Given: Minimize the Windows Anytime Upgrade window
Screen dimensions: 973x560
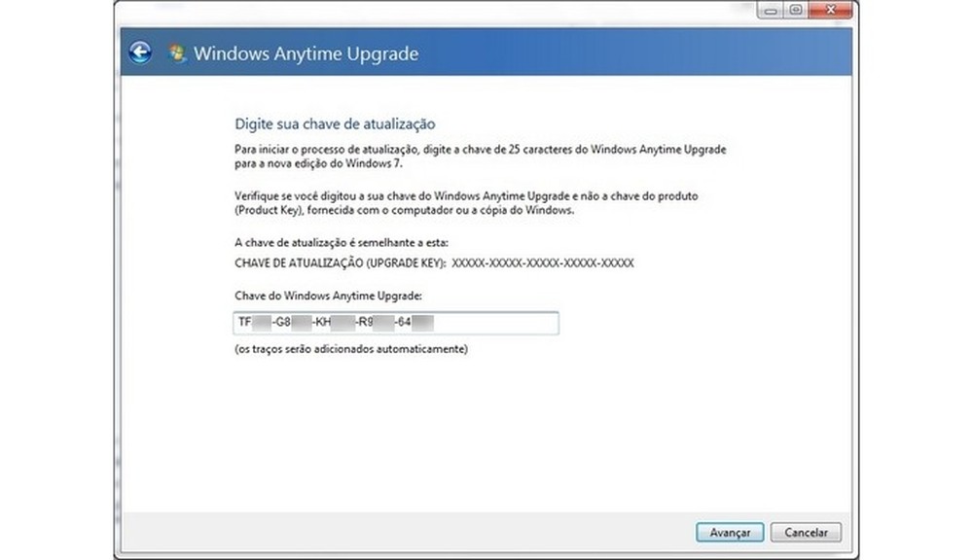Looking at the screenshot, I should coord(772,11).
